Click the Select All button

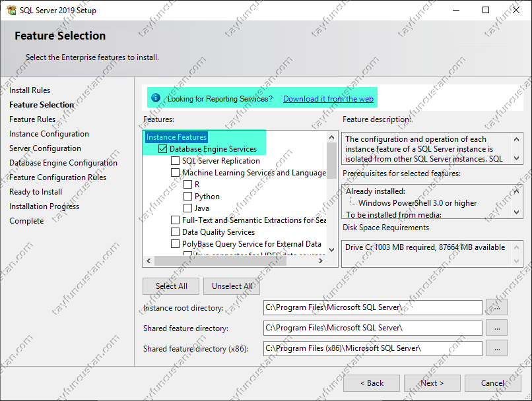(x=171, y=286)
